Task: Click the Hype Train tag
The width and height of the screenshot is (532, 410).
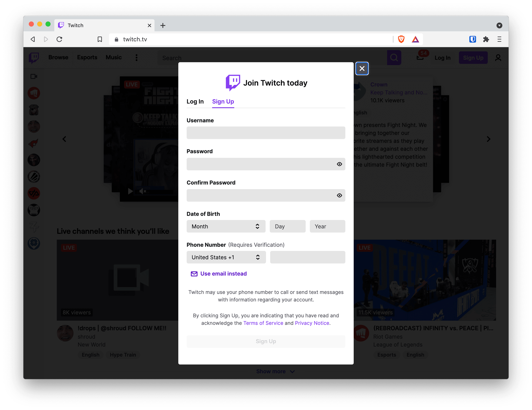Action: (123, 355)
